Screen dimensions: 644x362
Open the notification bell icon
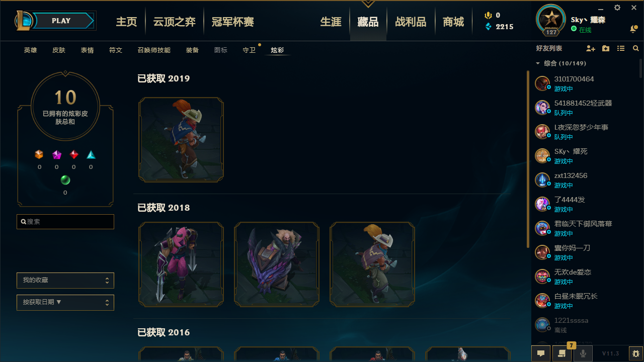[x=633, y=29]
